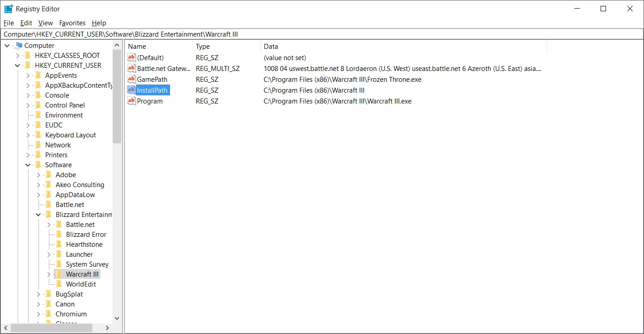
Task: Click the registry path address bar
Action: 322,34
